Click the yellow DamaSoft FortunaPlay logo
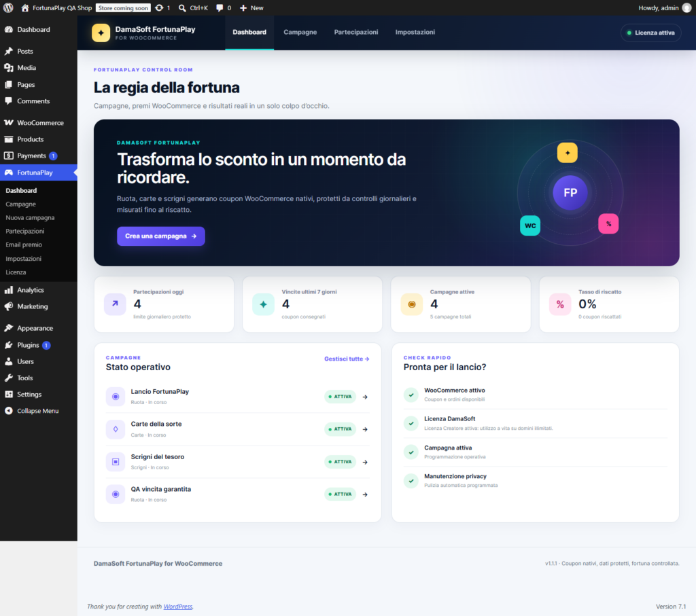 (x=101, y=33)
